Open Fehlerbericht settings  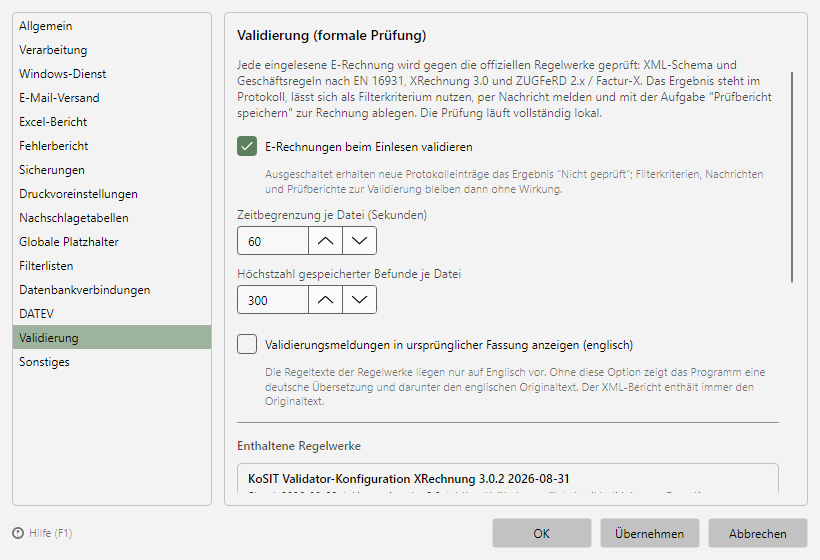pyautogui.click(x=112, y=146)
